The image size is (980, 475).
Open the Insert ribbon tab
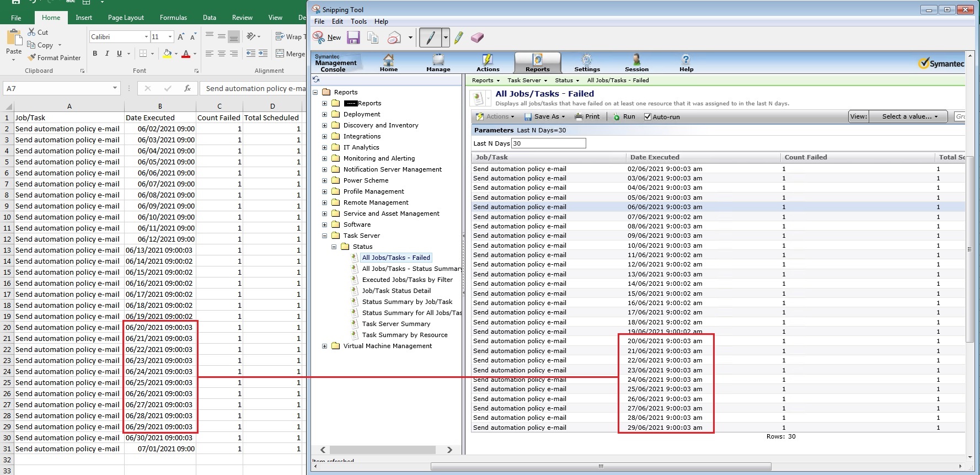pos(84,18)
